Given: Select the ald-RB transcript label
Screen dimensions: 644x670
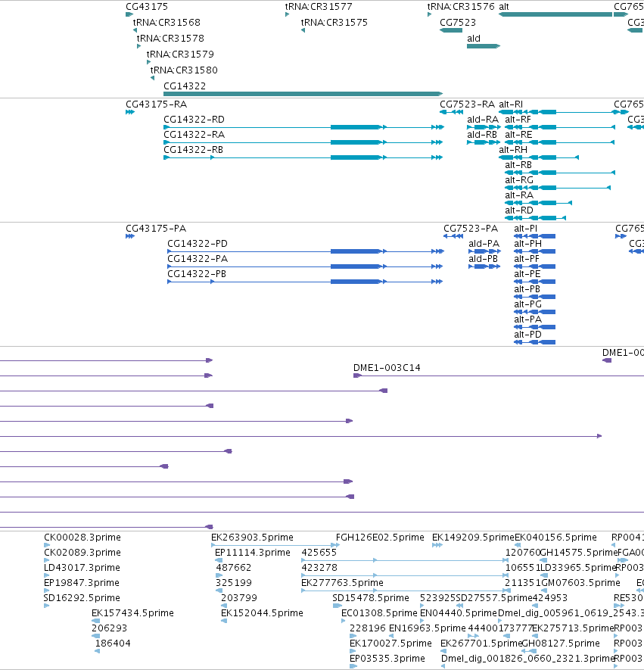Looking at the screenshot, I should tap(482, 135).
